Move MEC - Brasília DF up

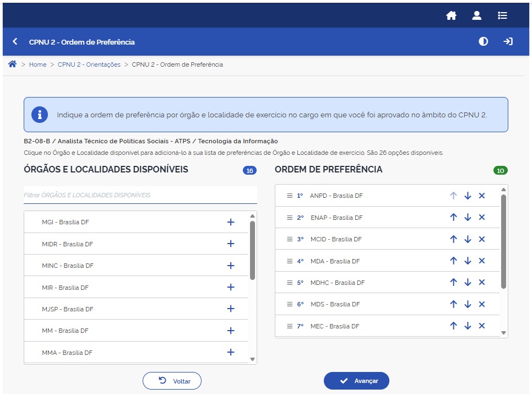tap(453, 326)
